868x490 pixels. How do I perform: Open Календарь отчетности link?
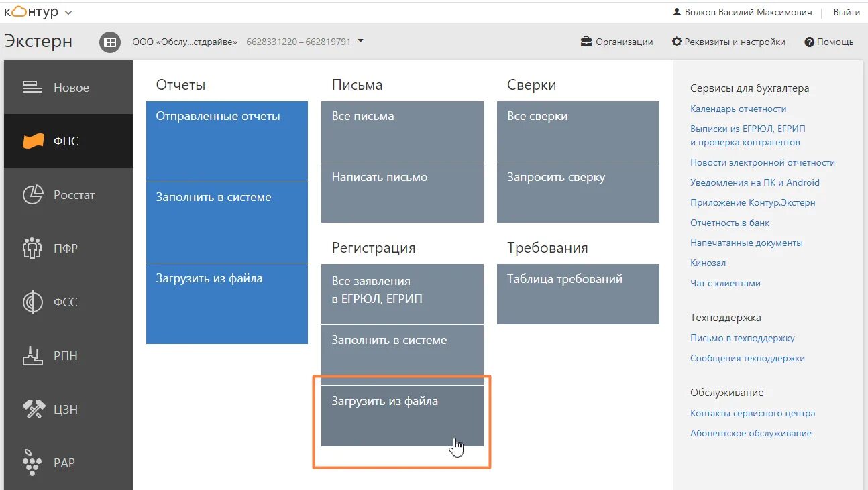pos(738,109)
